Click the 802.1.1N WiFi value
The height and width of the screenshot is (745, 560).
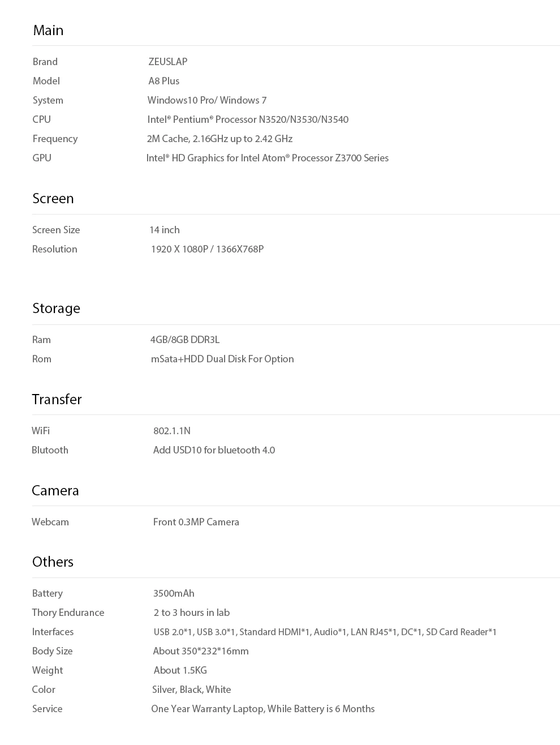click(x=172, y=431)
